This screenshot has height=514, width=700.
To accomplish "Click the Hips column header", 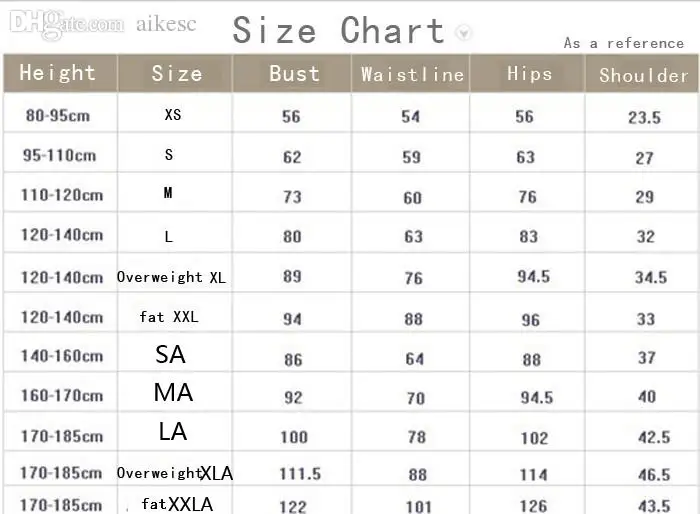I will coord(527,74).
